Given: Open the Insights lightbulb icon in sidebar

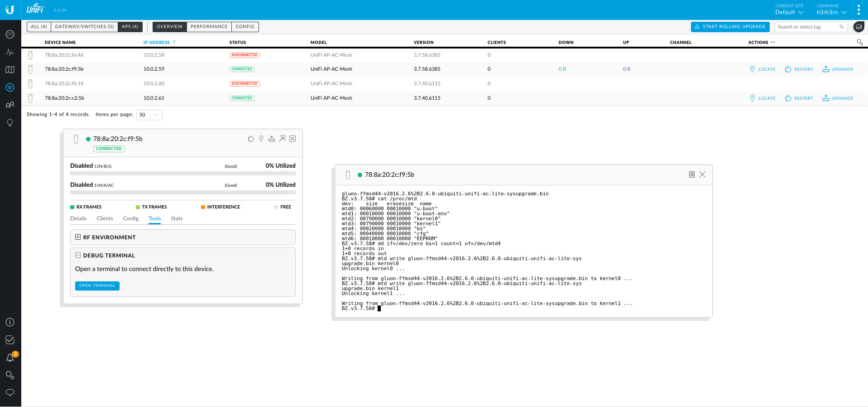Looking at the screenshot, I should (x=10, y=123).
